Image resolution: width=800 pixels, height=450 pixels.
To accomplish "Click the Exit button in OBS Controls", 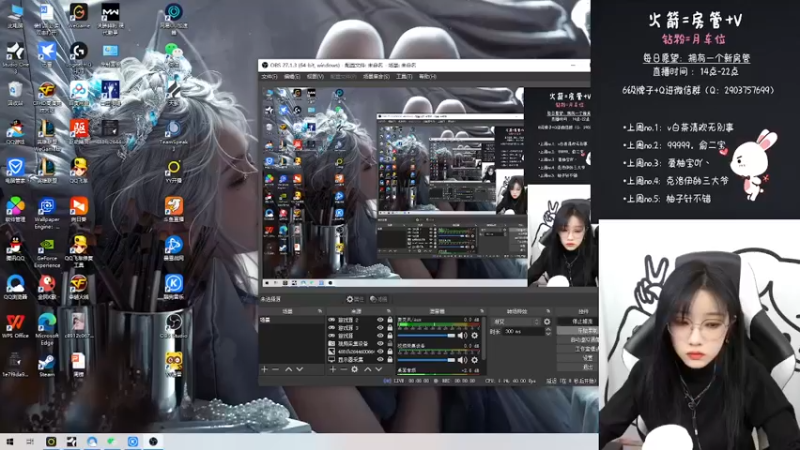I will [x=578, y=367].
